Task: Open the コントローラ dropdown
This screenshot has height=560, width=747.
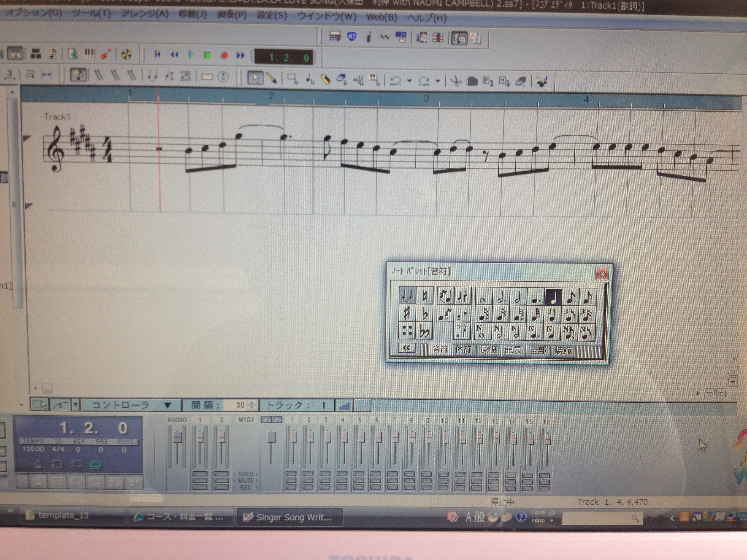Action: (x=131, y=405)
